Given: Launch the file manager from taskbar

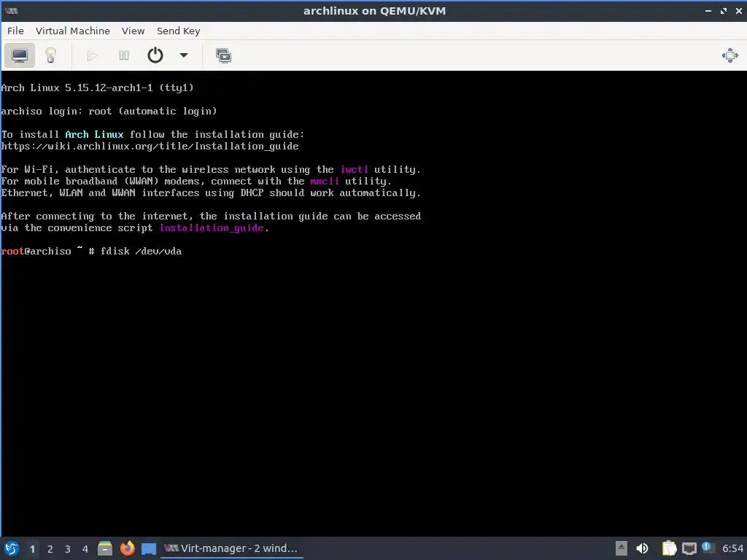Looking at the screenshot, I should click(x=105, y=548).
